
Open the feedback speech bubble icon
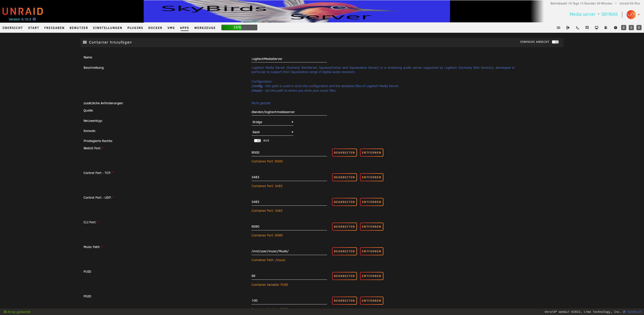click(x=587, y=28)
